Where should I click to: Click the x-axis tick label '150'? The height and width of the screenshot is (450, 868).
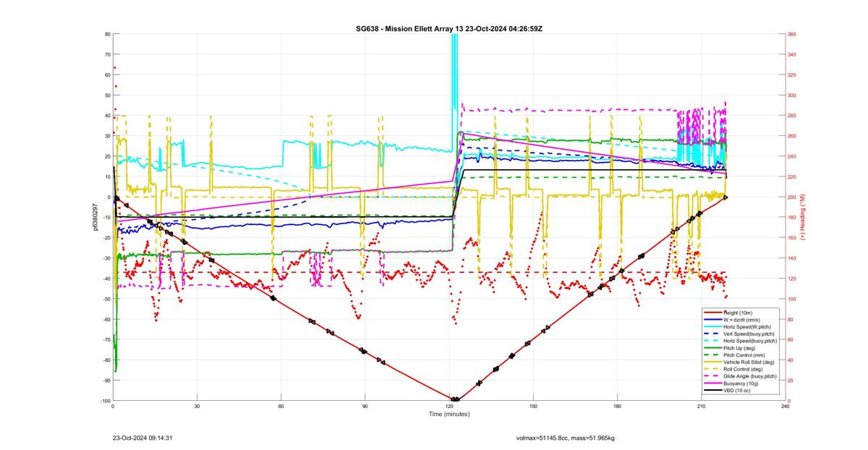pyautogui.click(x=533, y=407)
